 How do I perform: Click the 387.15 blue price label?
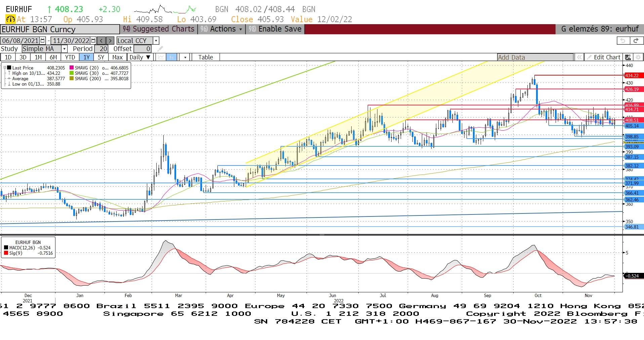pyautogui.click(x=634, y=157)
